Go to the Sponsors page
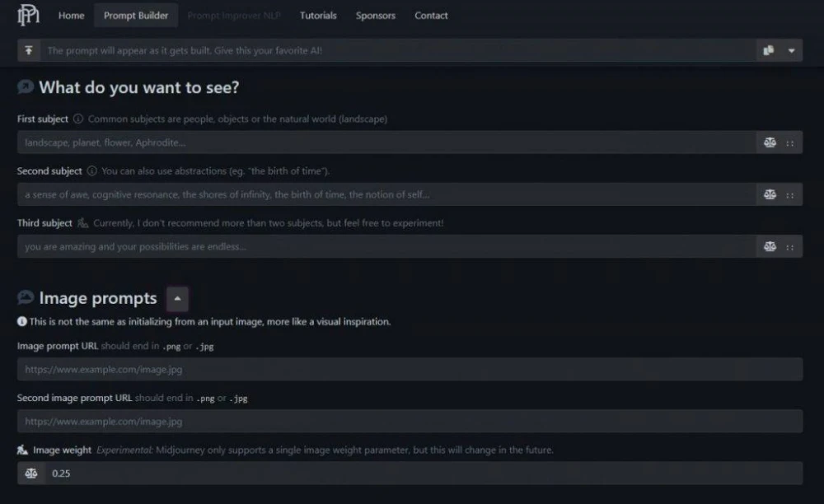 375,16
